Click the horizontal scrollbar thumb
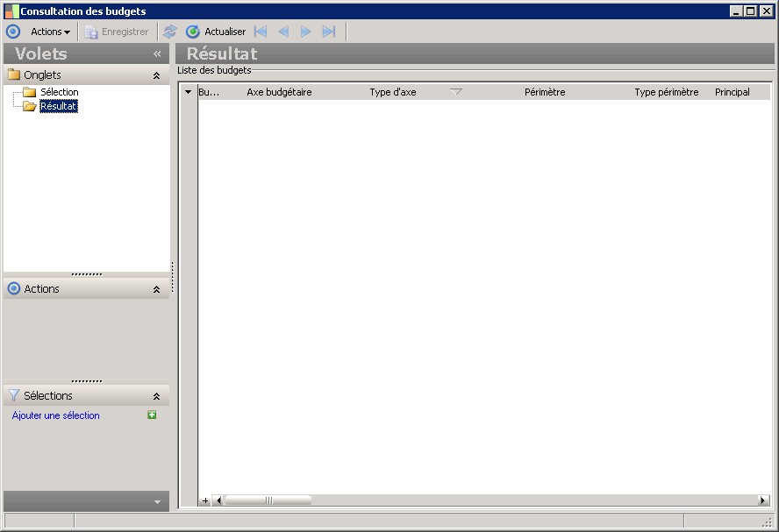 [268, 500]
